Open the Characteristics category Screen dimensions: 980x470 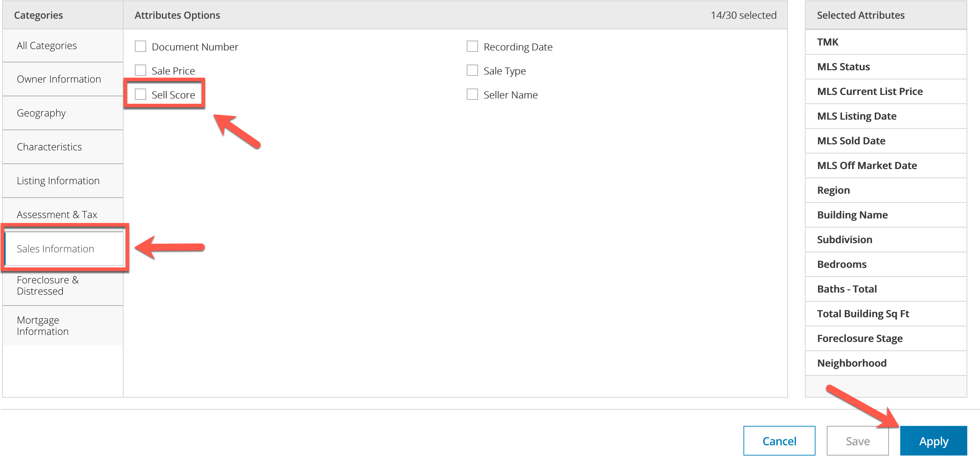point(49,147)
